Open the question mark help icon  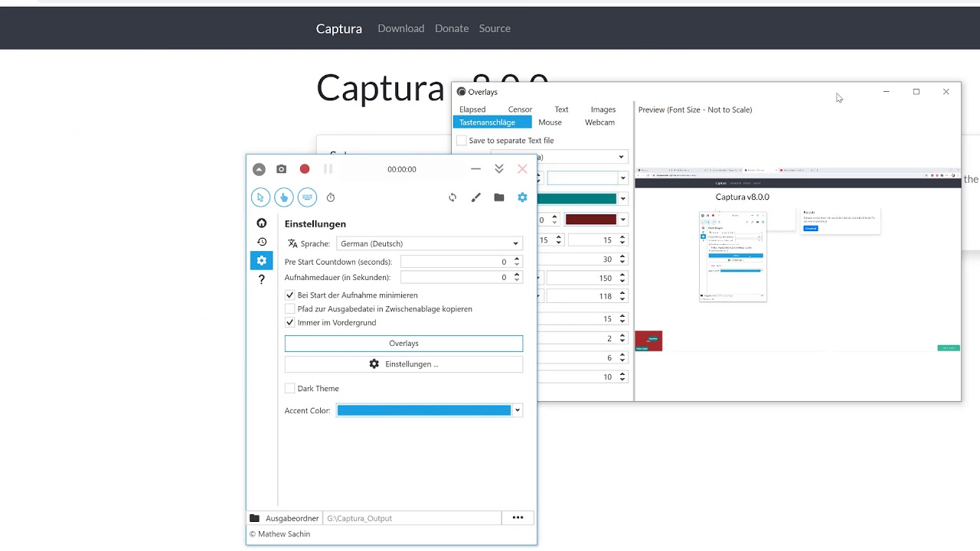click(262, 279)
